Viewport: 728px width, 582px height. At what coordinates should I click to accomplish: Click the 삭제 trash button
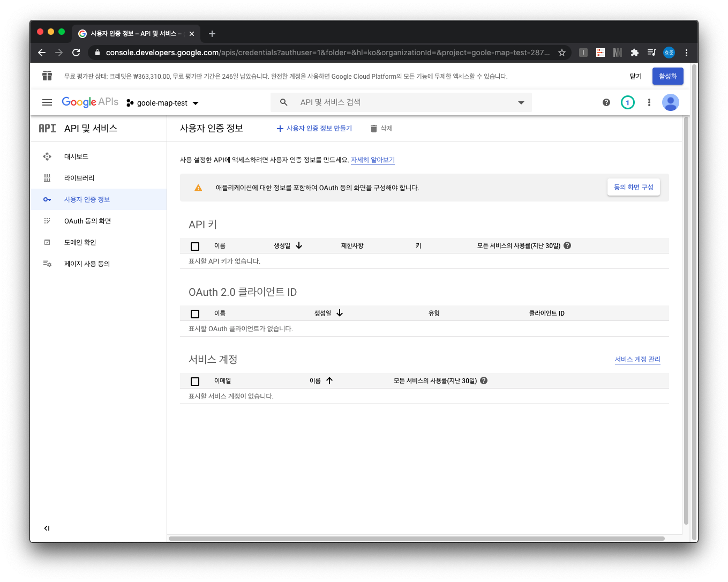point(381,129)
